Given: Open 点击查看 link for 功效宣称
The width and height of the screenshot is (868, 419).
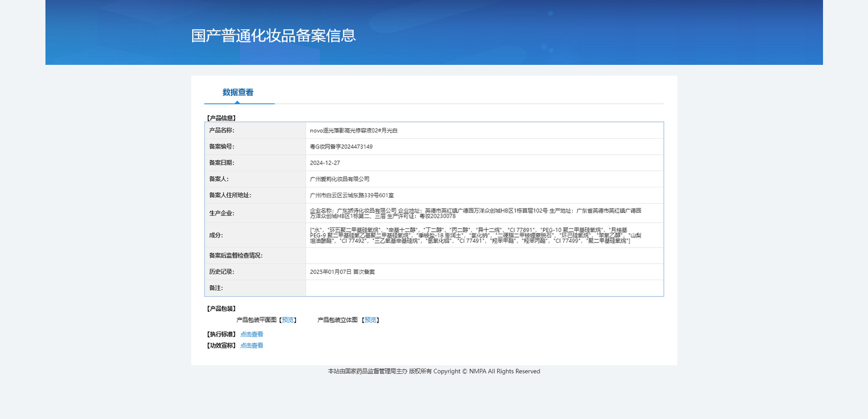Looking at the screenshot, I should tap(252, 346).
